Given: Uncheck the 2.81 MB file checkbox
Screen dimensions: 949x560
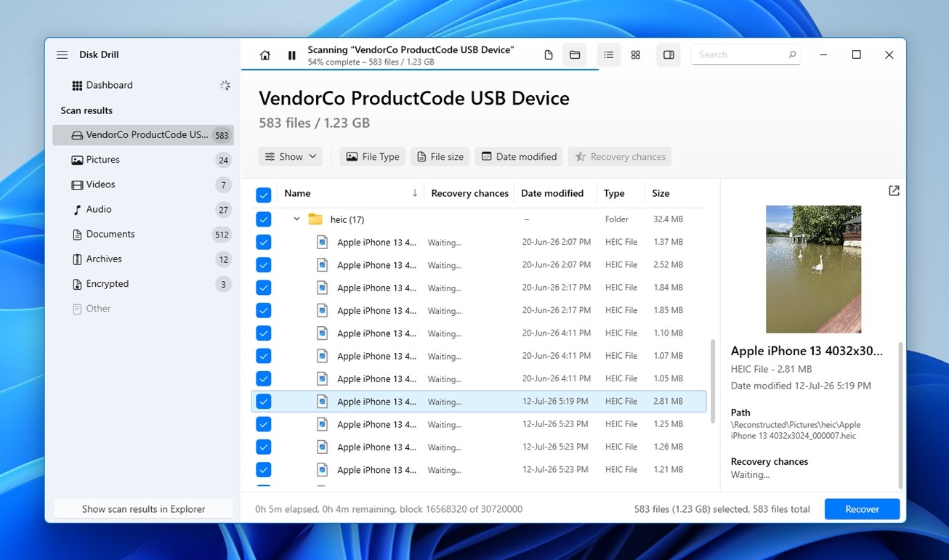Looking at the screenshot, I should 264,402.
